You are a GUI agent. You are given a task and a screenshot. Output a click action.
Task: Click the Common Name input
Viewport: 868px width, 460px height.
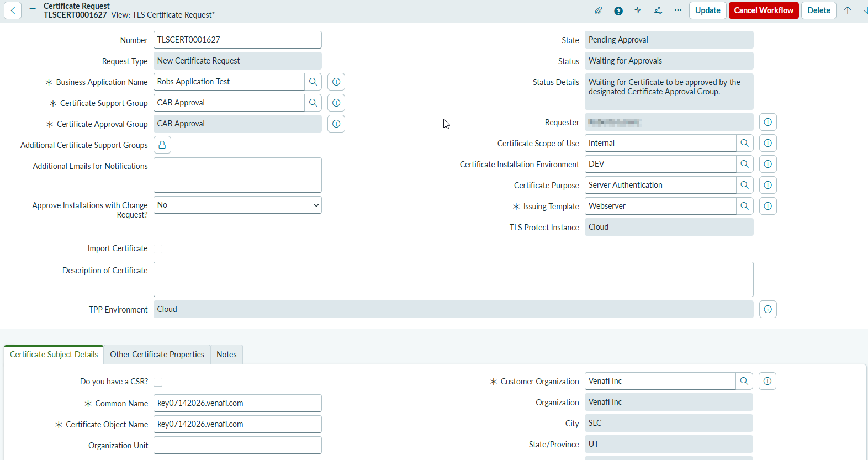(x=237, y=403)
